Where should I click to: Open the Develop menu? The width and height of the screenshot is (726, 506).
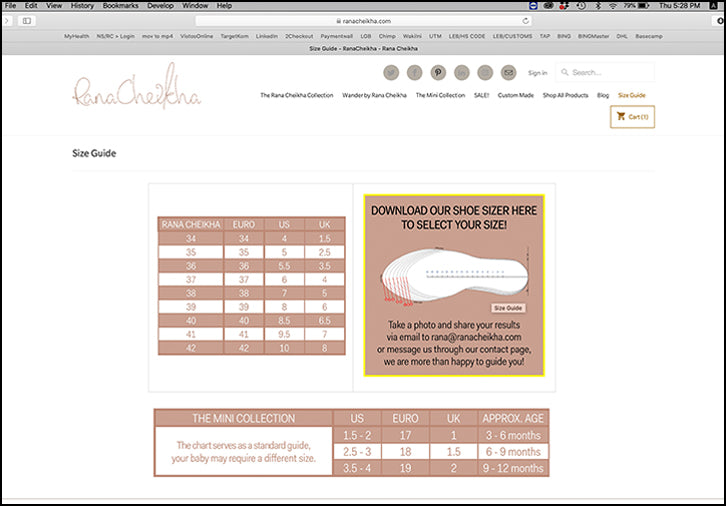160,6
